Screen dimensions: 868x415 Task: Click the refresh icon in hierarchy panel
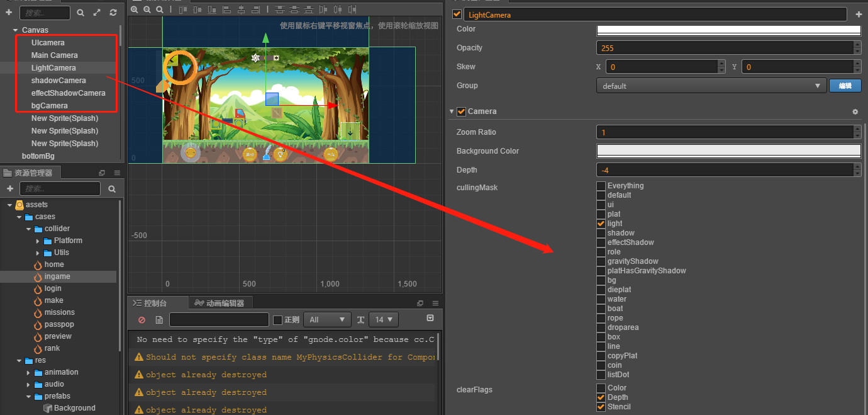click(113, 13)
